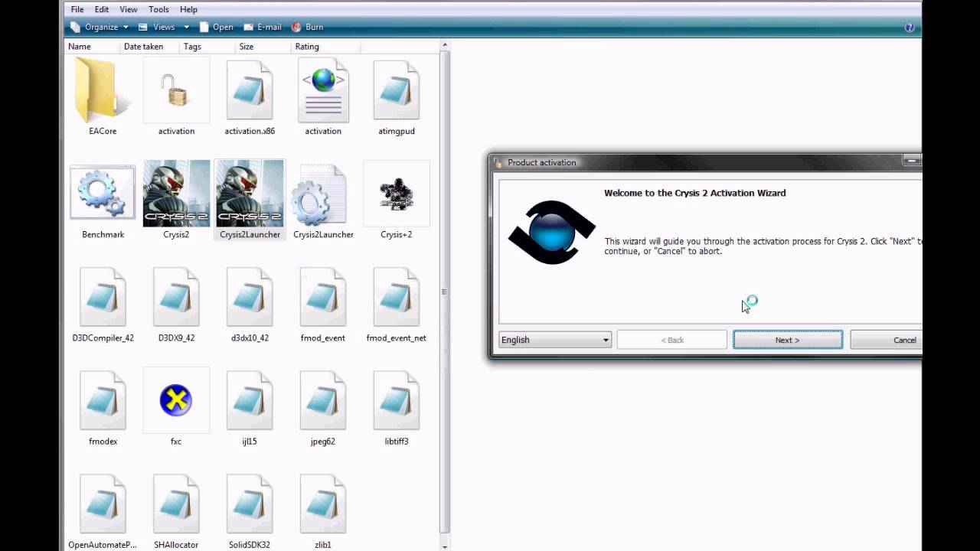Click the Open toolbar button

tap(216, 27)
